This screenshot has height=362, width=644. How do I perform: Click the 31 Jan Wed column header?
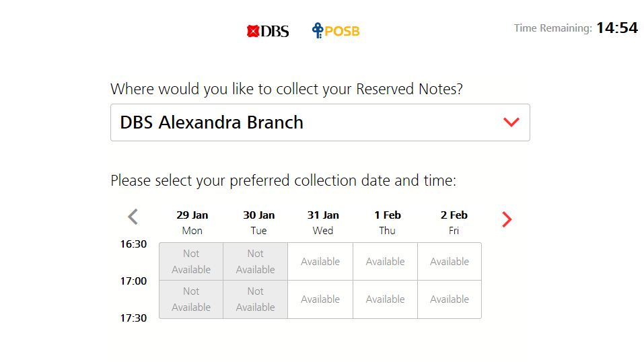(323, 222)
